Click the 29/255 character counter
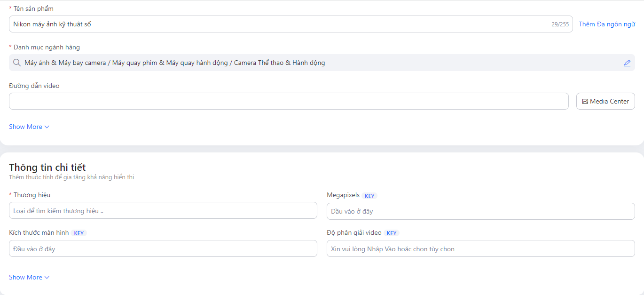644x295 pixels. coord(560,24)
